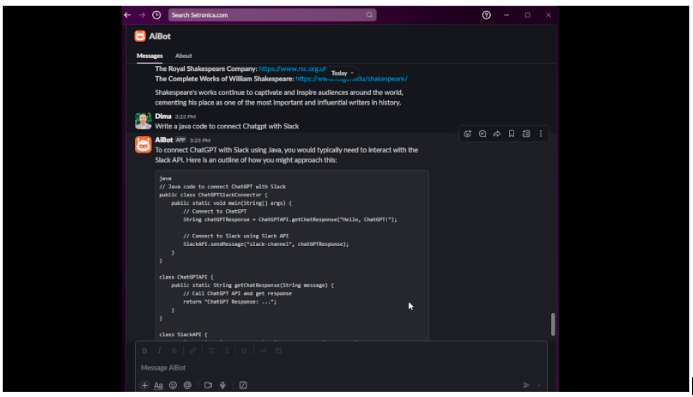Open the plus attachments menu

pyautogui.click(x=145, y=385)
